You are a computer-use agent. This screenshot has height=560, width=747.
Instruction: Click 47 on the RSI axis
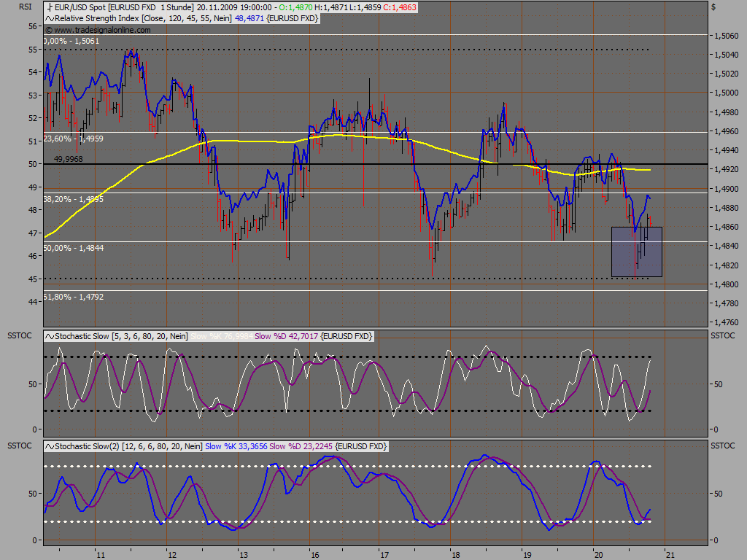pos(33,233)
